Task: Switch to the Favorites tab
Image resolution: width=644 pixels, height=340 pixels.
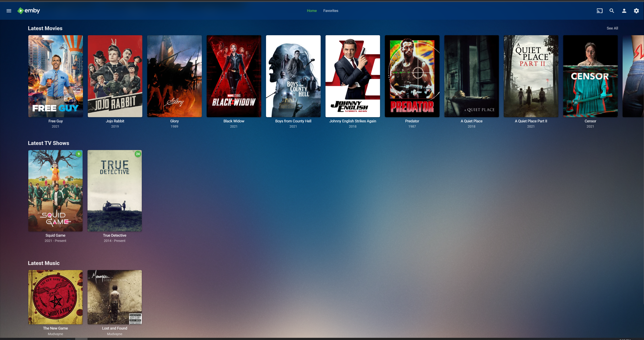Action: [x=330, y=11]
